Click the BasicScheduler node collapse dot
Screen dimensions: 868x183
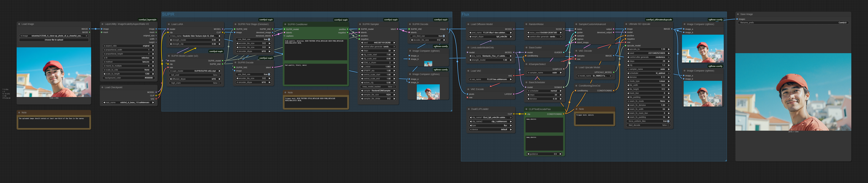point(526,82)
